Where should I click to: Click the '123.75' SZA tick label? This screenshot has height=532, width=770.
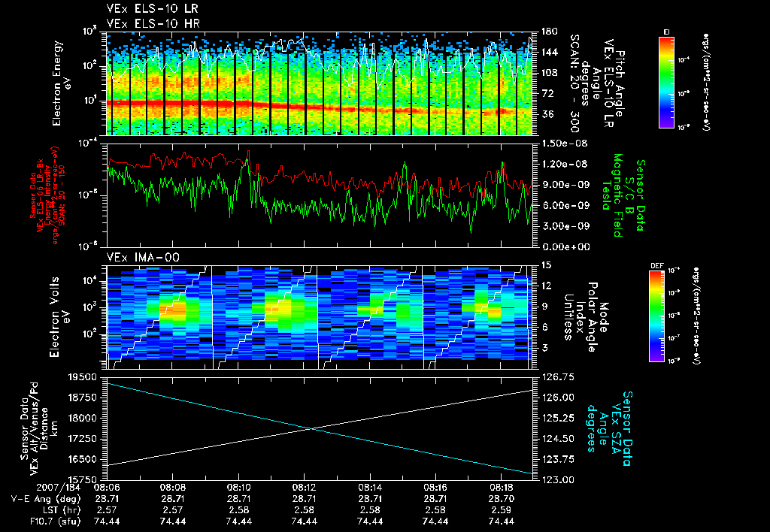coord(557,460)
